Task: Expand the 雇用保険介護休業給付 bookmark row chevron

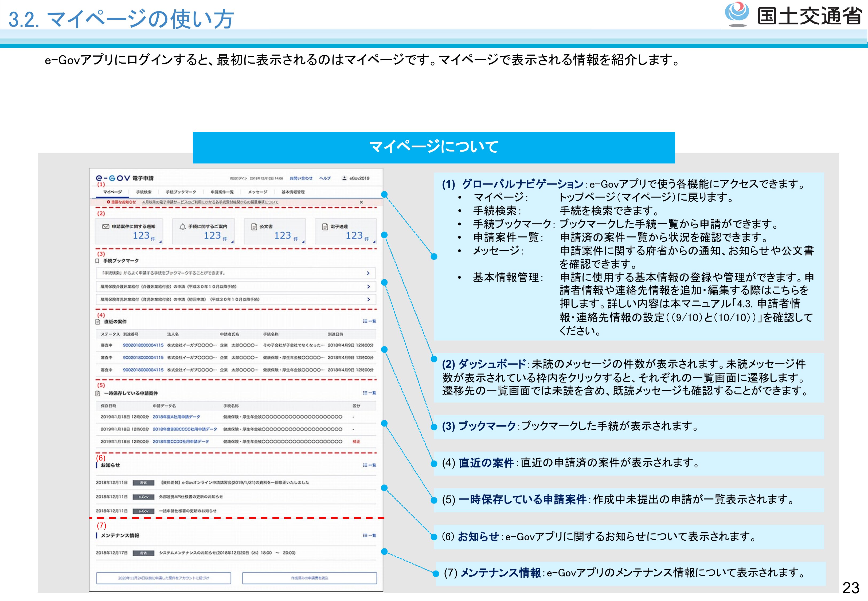Action: click(x=369, y=287)
